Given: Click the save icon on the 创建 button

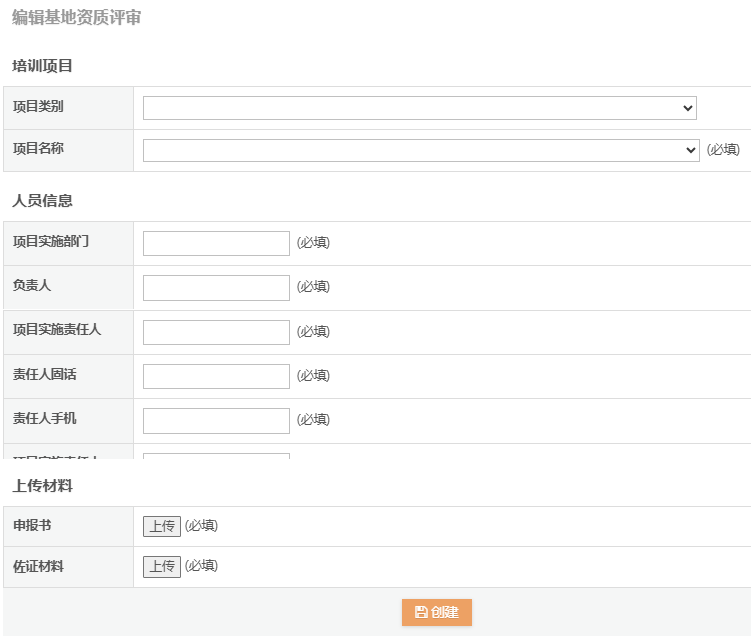Looking at the screenshot, I should (421, 612).
